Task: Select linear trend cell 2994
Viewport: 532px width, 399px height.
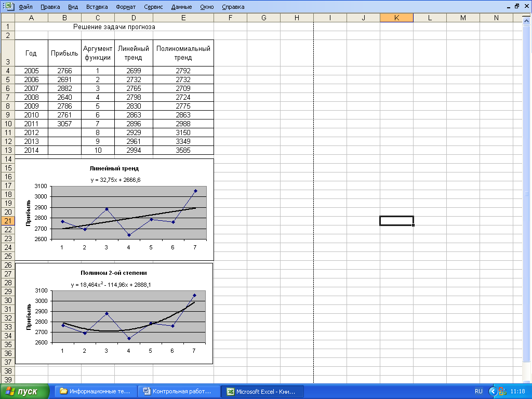Action: (x=134, y=150)
